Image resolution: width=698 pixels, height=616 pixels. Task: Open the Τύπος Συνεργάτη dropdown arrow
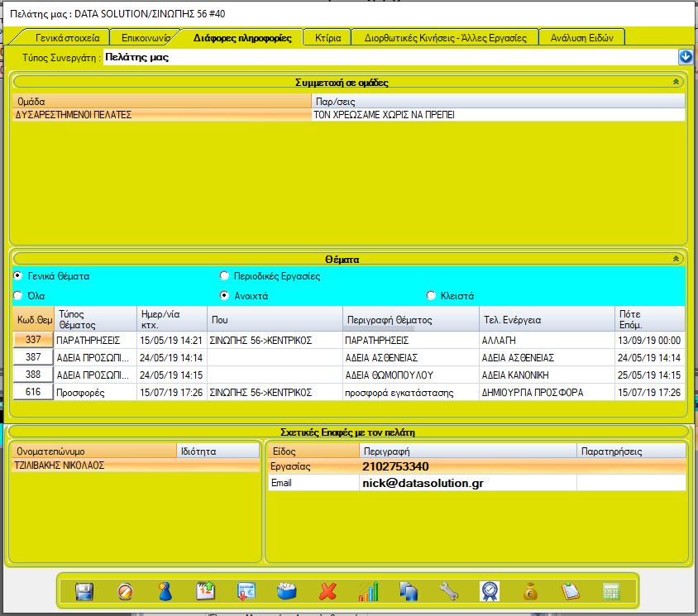click(x=685, y=57)
